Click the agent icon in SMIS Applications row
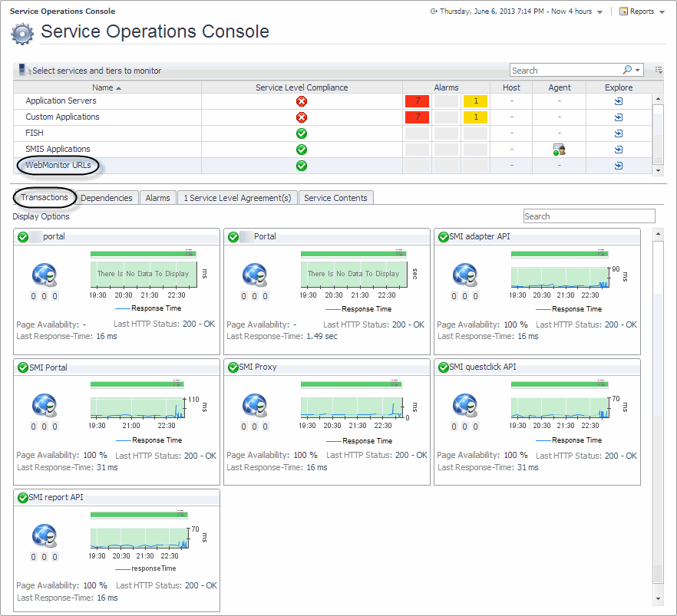 [560, 150]
